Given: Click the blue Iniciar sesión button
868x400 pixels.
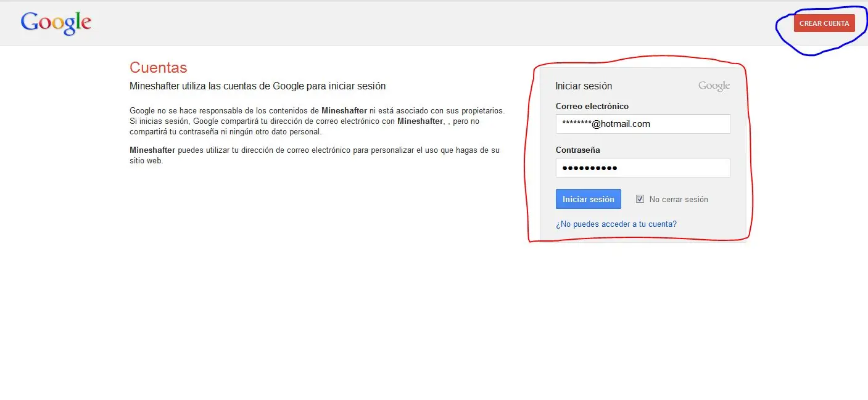Looking at the screenshot, I should [x=589, y=199].
